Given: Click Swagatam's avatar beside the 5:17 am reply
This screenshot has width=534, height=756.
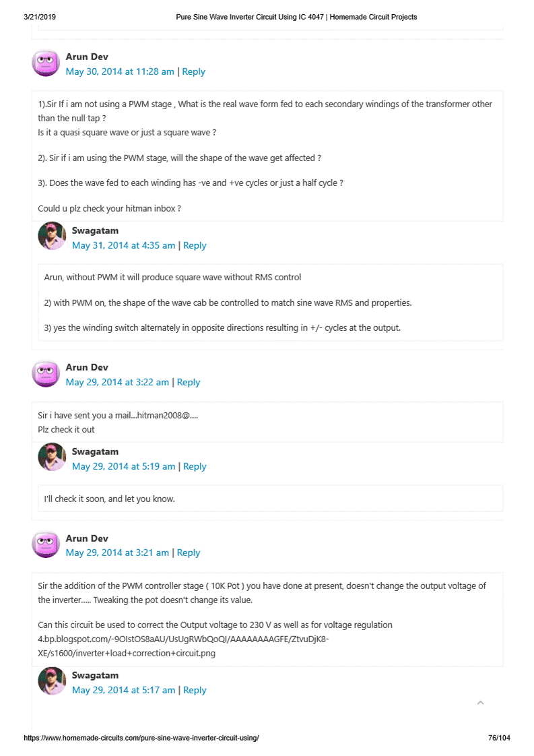Looking at the screenshot, I should click(52, 681).
